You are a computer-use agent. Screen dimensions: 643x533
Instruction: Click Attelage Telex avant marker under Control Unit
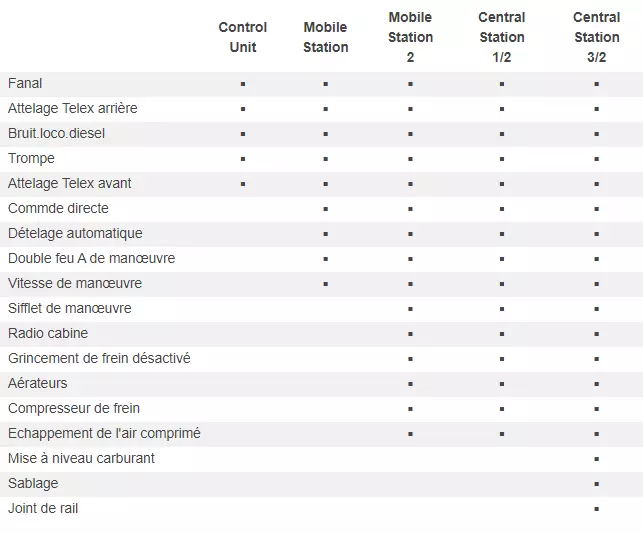pos(243,184)
